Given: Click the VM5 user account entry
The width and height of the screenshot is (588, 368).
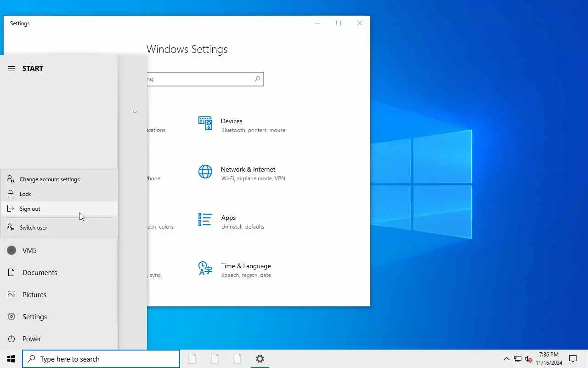Looking at the screenshot, I should (x=59, y=251).
